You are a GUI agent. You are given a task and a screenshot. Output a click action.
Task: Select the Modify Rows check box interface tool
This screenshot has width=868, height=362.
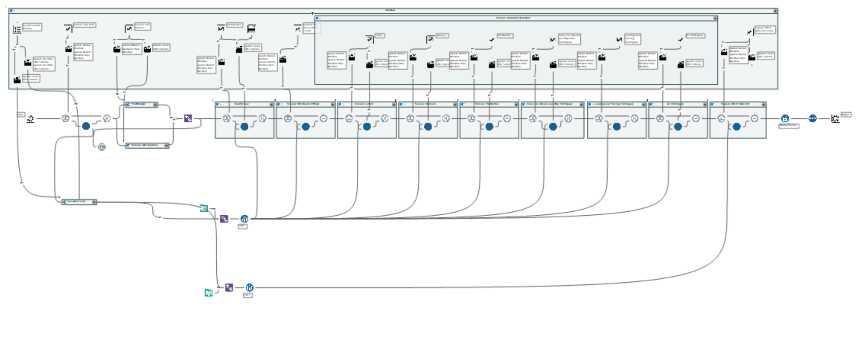tap(221, 28)
